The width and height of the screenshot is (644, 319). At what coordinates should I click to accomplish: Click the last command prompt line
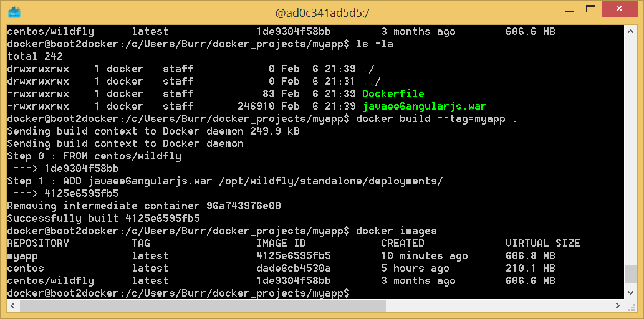pyautogui.click(x=178, y=293)
